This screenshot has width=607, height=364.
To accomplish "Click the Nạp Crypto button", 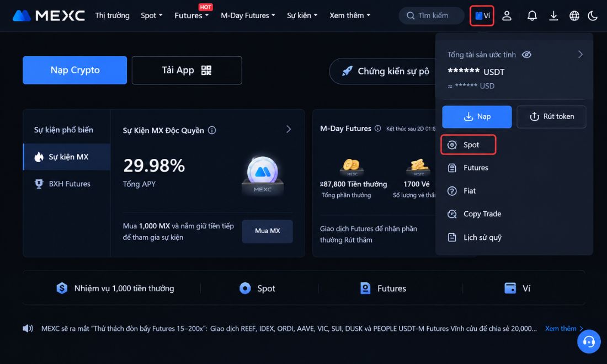I will (74, 70).
